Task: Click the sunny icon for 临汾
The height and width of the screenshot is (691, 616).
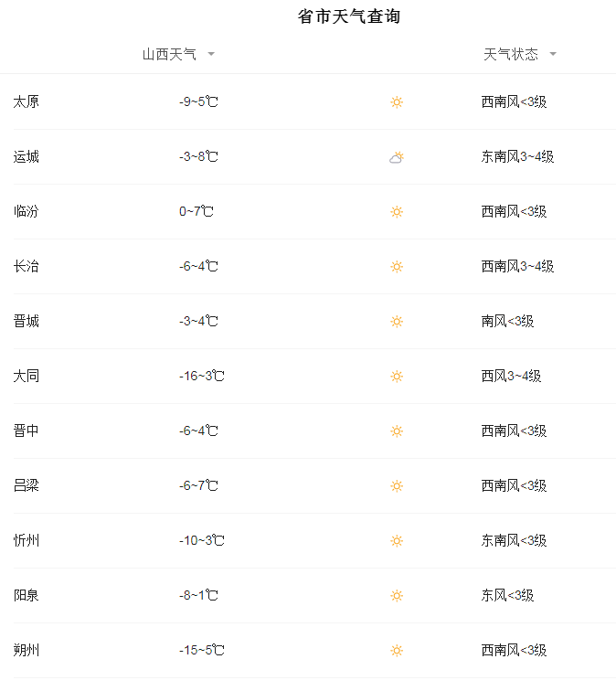Action: (x=397, y=211)
